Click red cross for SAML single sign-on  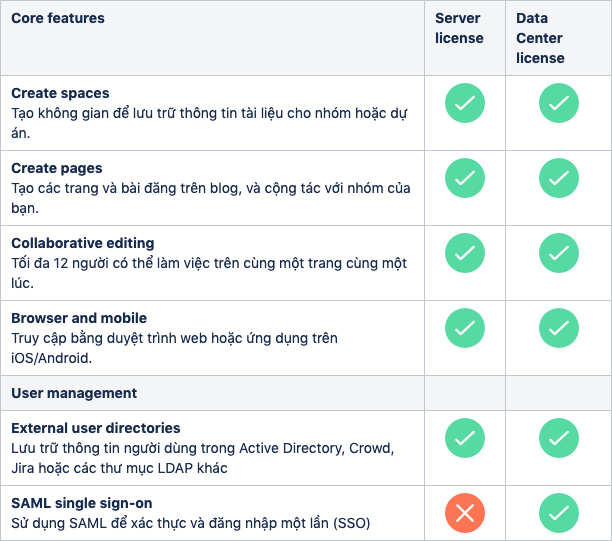tap(464, 513)
